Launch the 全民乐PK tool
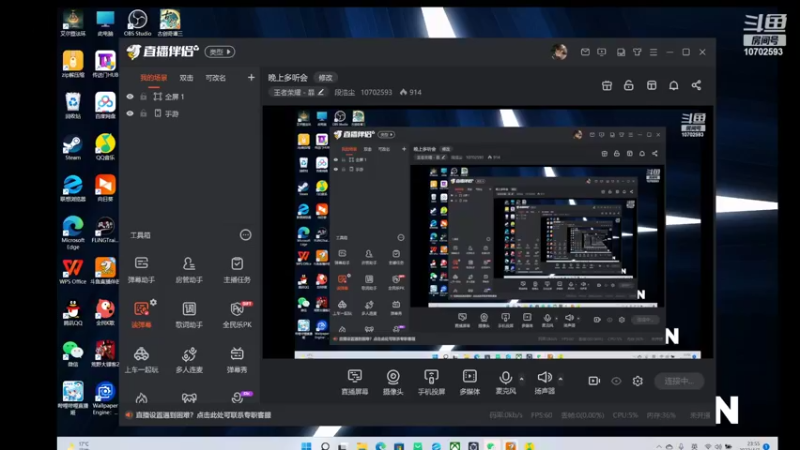This screenshot has height=450, width=800. (x=237, y=314)
